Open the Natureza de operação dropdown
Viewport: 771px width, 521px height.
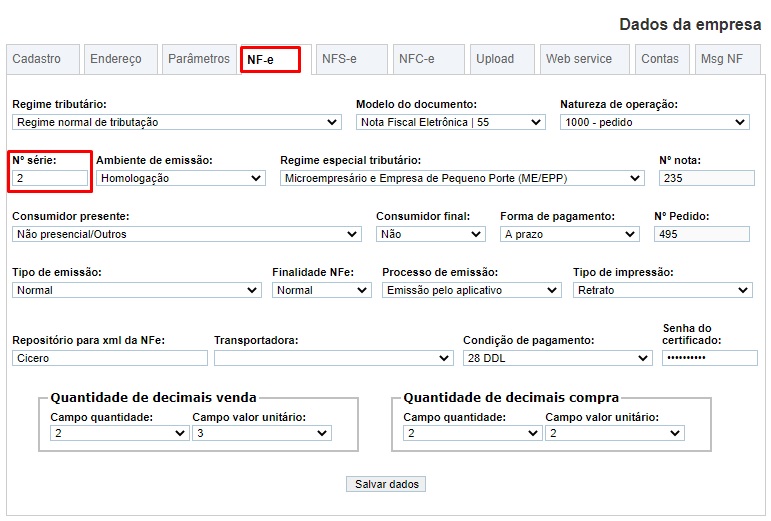655,122
